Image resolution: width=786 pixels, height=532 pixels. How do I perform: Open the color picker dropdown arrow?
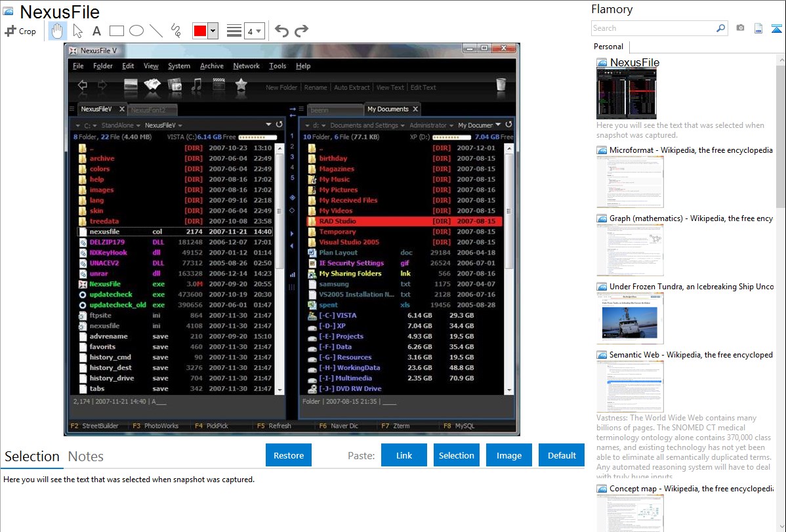coord(213,31)
